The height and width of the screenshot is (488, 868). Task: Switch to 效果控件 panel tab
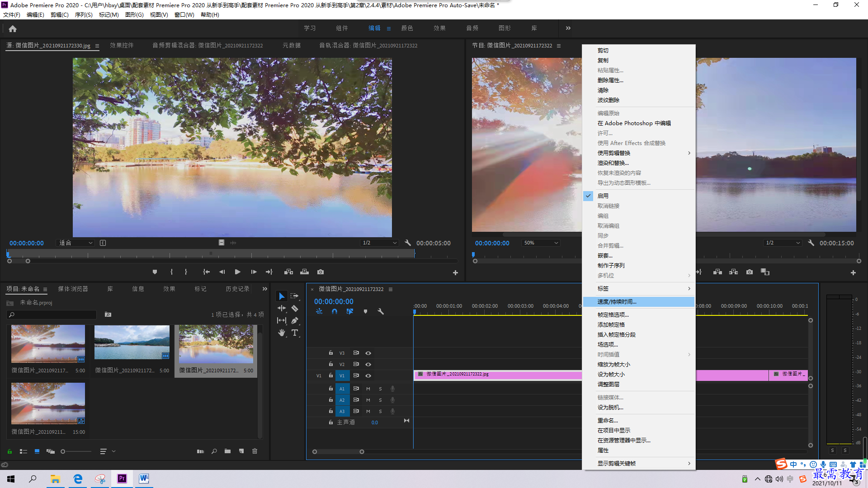point(122,45)
